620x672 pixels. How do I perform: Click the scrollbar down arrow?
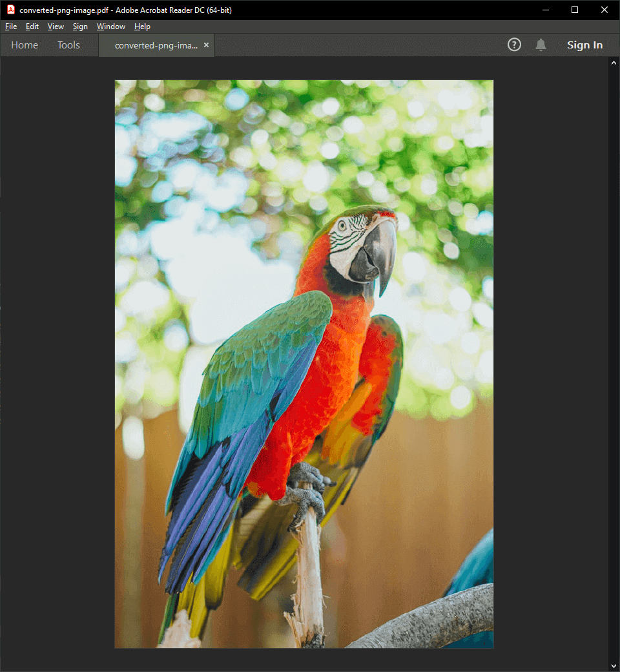pos(614,666)
